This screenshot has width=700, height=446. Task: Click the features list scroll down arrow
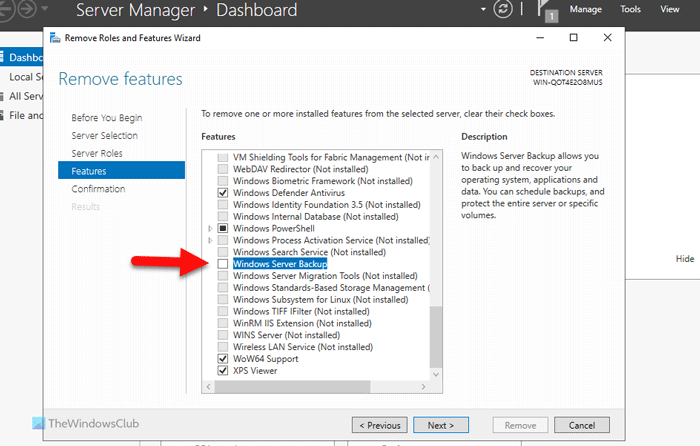click(436, 374)
